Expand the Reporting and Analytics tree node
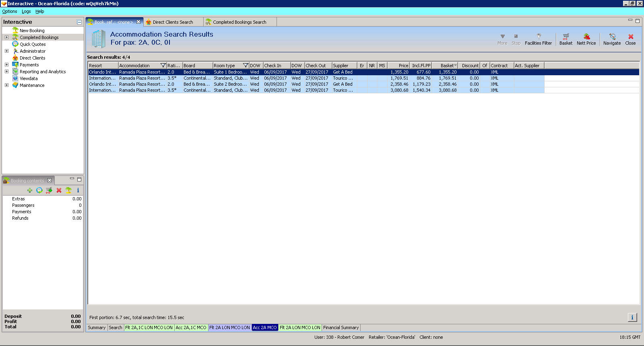The image size is (644, 346). pyautogui.click(x=6, y=72)
